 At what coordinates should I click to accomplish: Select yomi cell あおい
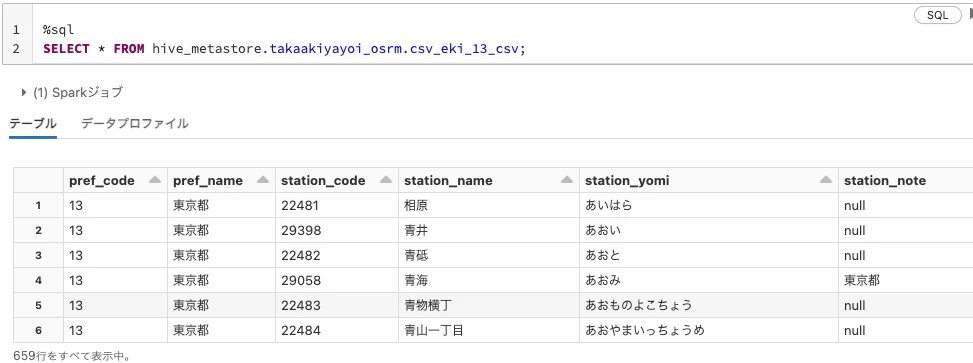point(709,230)
